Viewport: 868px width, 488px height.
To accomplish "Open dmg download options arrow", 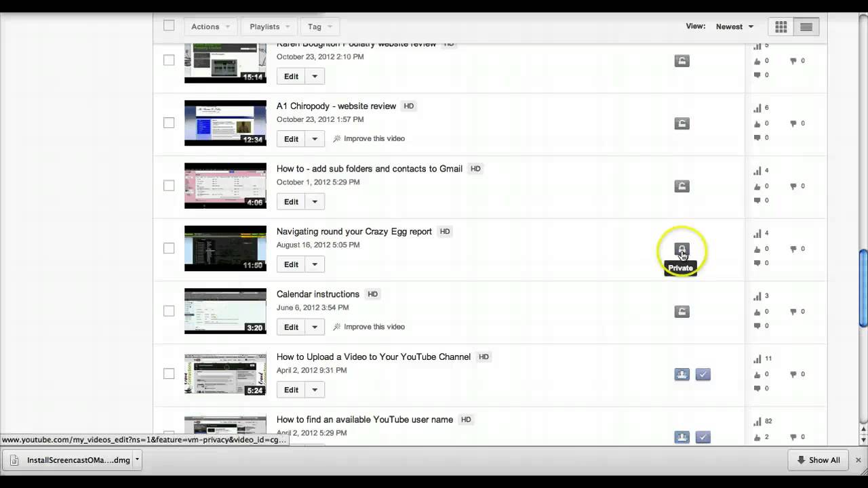I will click(x=137, y=460).
